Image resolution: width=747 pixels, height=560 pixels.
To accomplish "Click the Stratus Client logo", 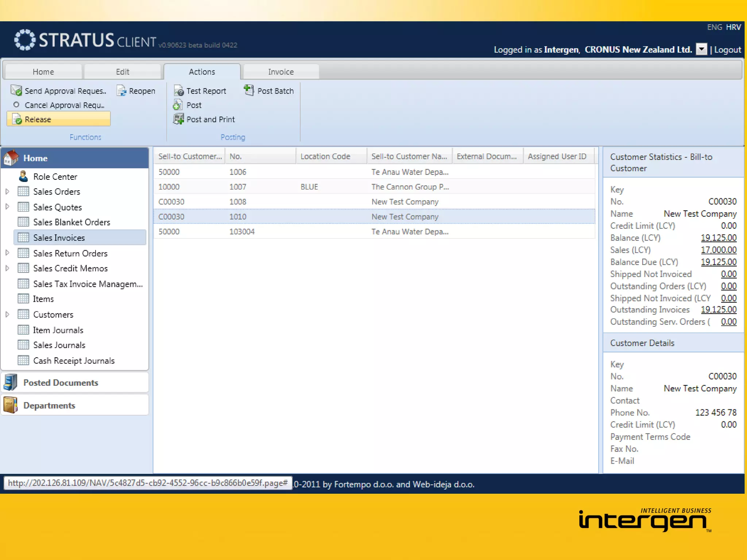I will 85,40.
